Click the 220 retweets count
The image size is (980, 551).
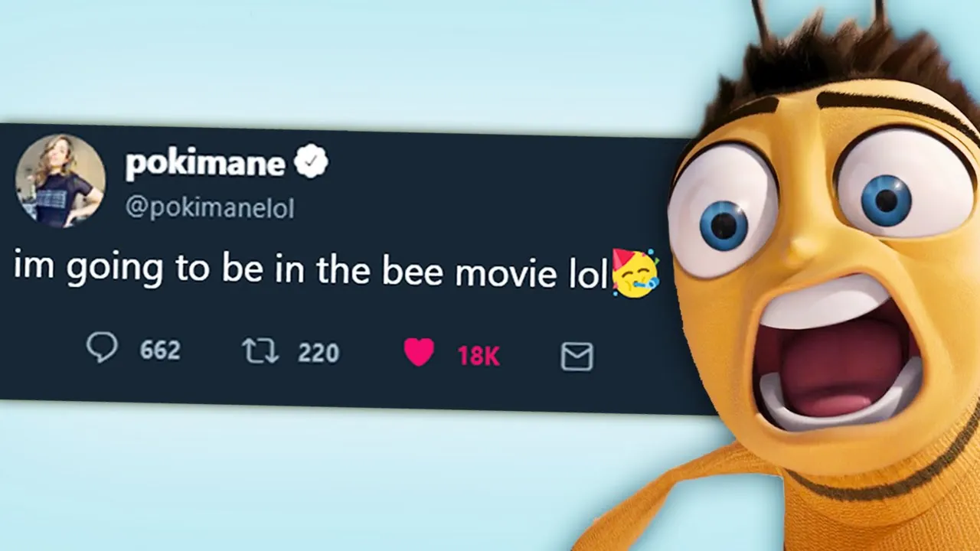(318, 353)
